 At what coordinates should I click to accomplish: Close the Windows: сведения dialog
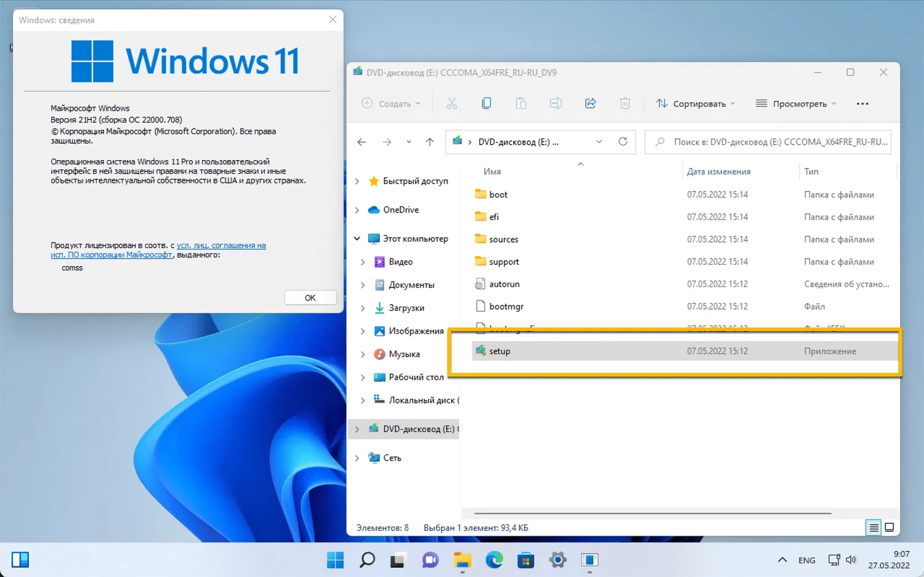(x=333, y=20)
